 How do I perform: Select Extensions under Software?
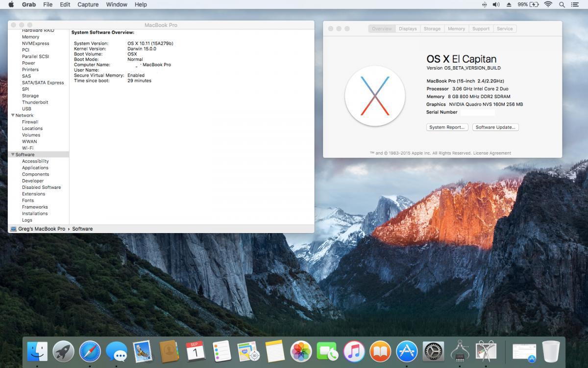click(x=33, y=194)
